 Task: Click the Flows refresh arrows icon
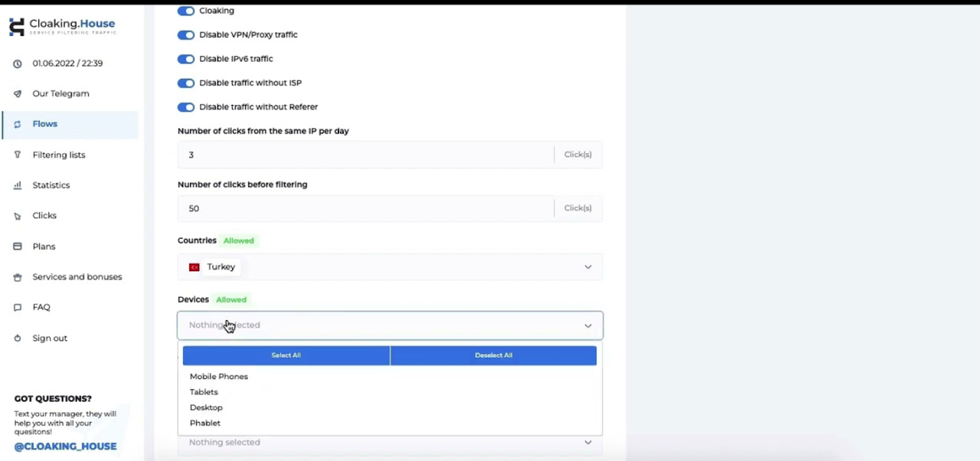18,124
